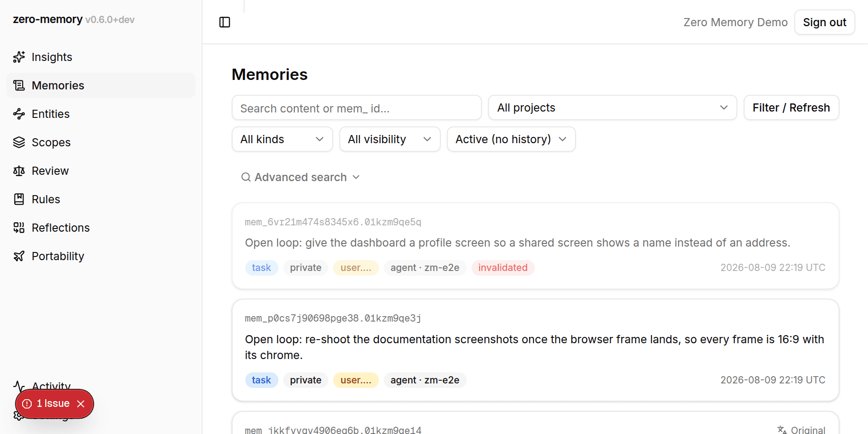
Task: Open the re-shoot documentation screenshots memory
Action: tap(534, 347)
